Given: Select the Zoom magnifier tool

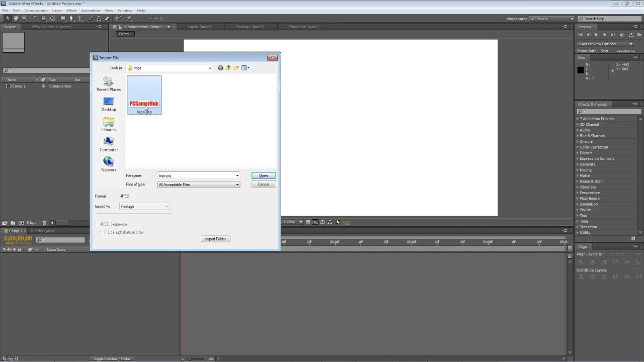Looking at the screenshot, I should pos(25,18).
